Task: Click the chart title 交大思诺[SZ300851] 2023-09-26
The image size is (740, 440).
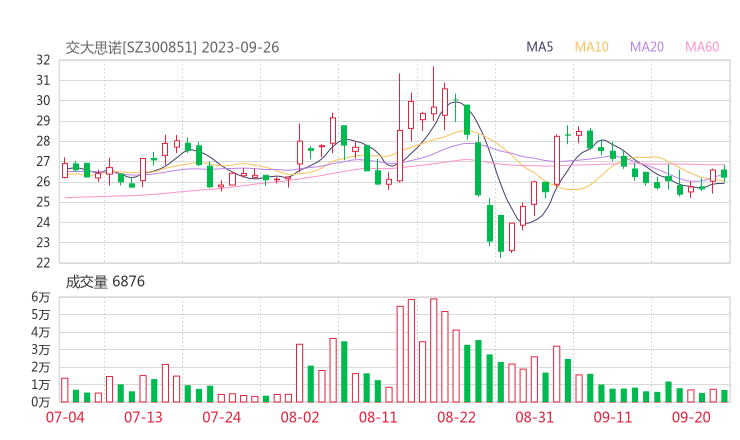Action: pos(172,47)
